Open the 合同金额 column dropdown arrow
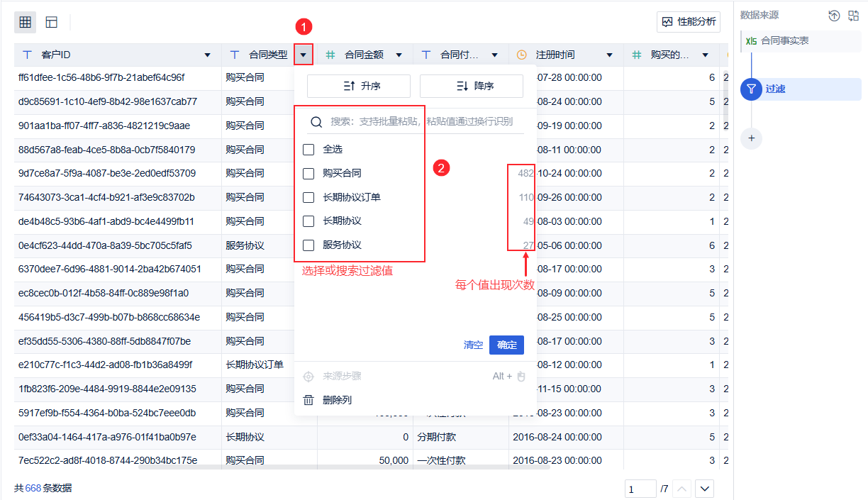 click(399, 55)
